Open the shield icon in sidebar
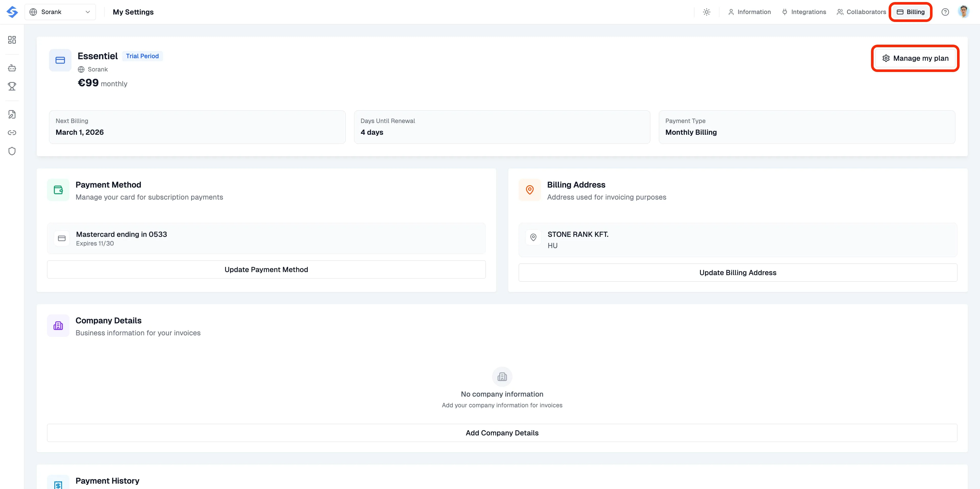This screenshot has width=980, height=489. click(12, 151)
